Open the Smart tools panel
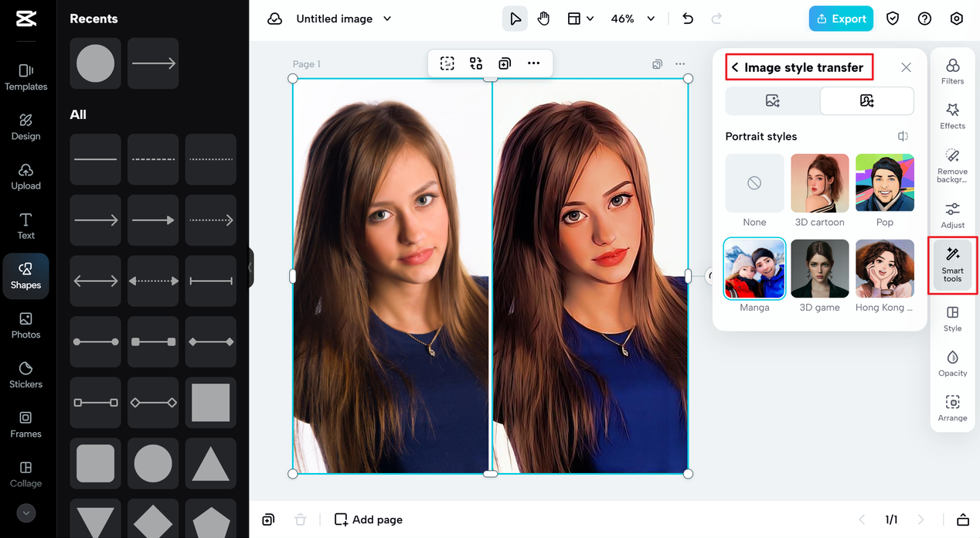This screenshot has width=980, height=538. (x=952, y=265)
